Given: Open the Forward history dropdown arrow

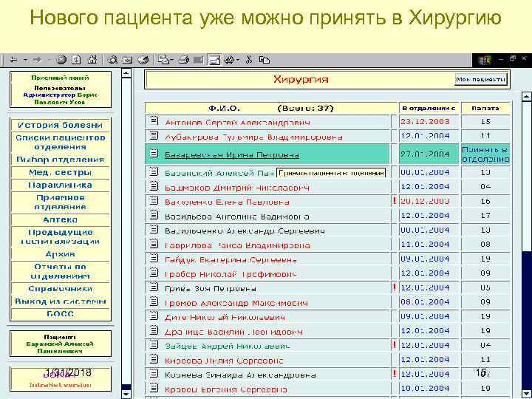Looking at the screenshot, I should tap(50, 61).
